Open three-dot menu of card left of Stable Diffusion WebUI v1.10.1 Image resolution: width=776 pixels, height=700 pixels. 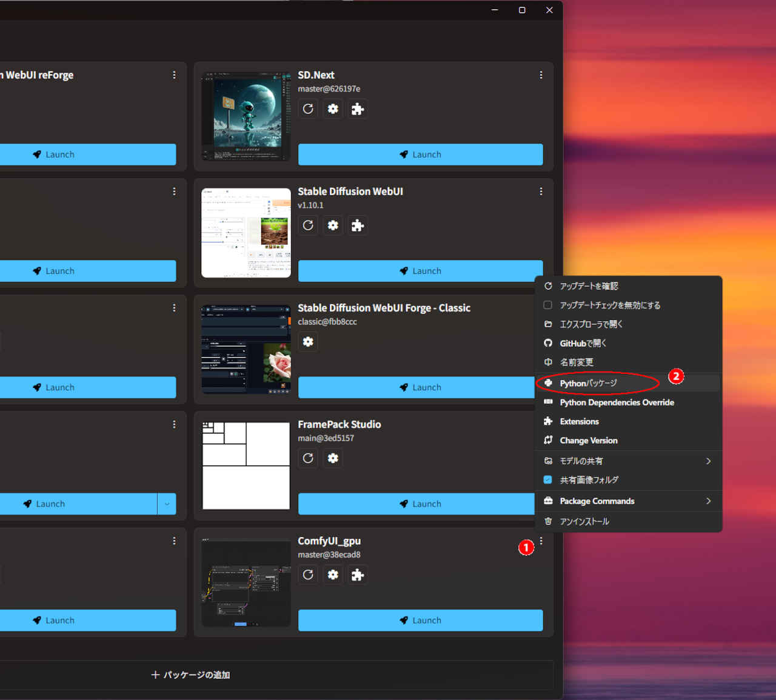coord(174,192)
